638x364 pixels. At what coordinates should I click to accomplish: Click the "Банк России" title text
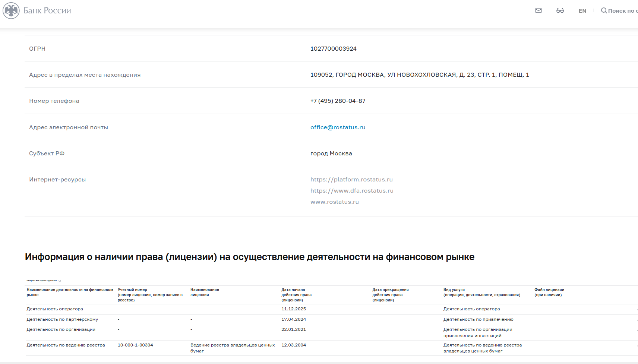click(47, 10)
